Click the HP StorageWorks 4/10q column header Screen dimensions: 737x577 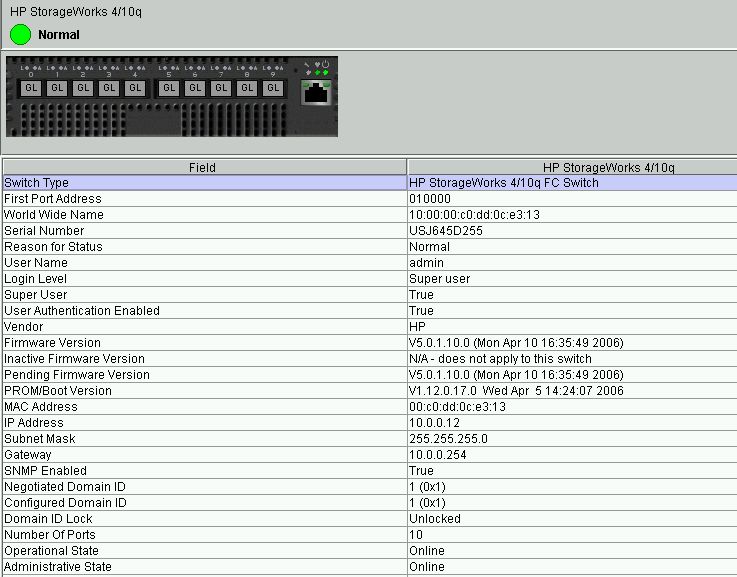(572, 167)
